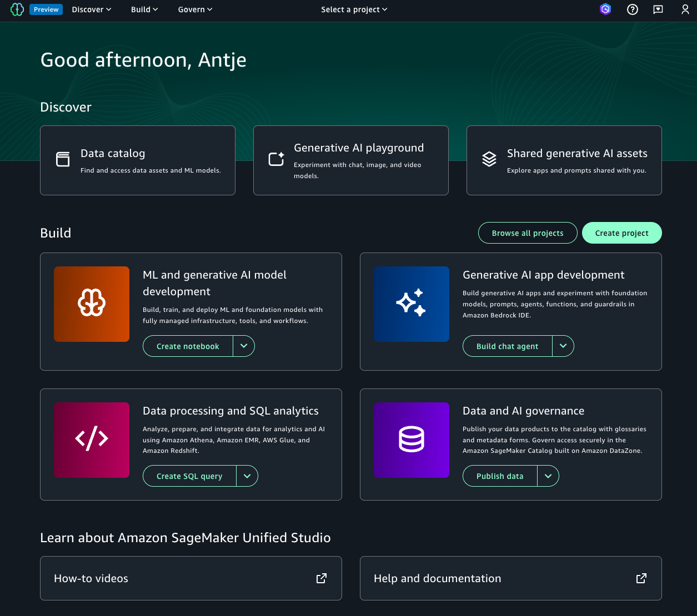Click the feedback speech bubble icon
Image resolution: width=697 pixels, height=616 pixels.
pos(658,9)
